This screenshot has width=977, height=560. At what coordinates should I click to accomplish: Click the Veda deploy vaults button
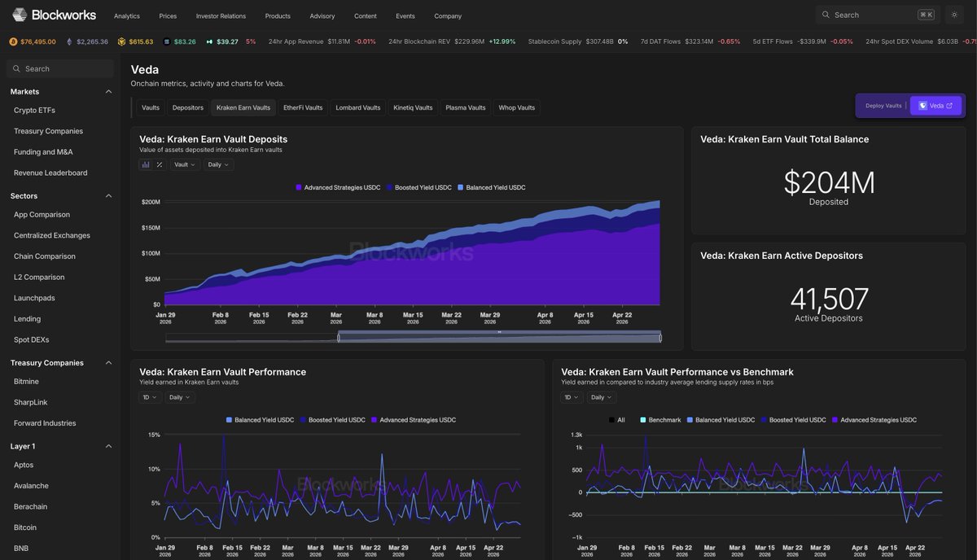pos(935,106)
